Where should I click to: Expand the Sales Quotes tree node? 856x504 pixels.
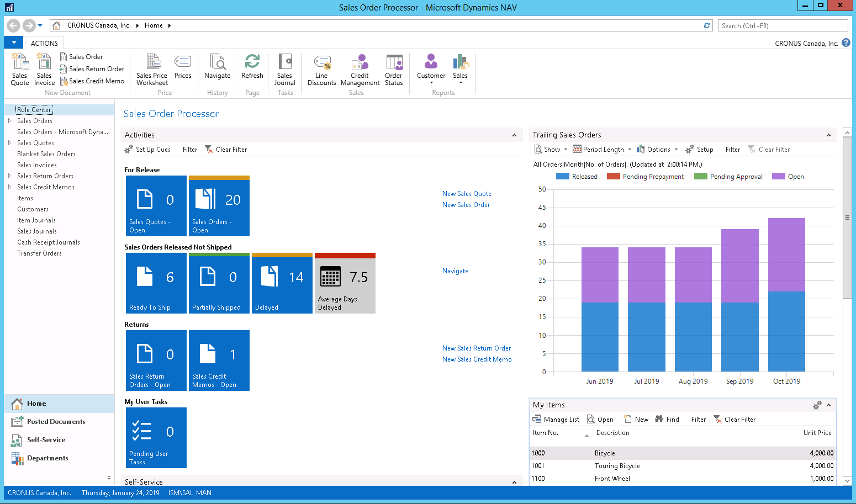coord(9,142)
